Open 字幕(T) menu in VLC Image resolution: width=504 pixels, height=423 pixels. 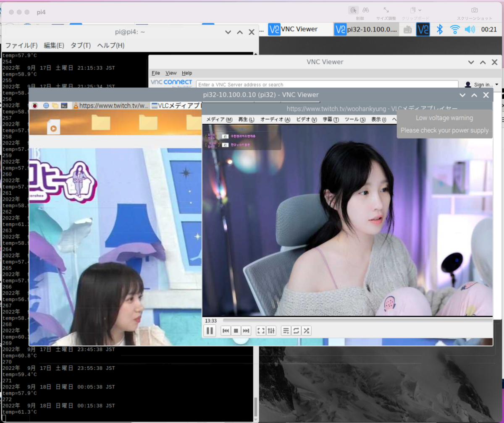pyautogui.click(x=331, y=120)
